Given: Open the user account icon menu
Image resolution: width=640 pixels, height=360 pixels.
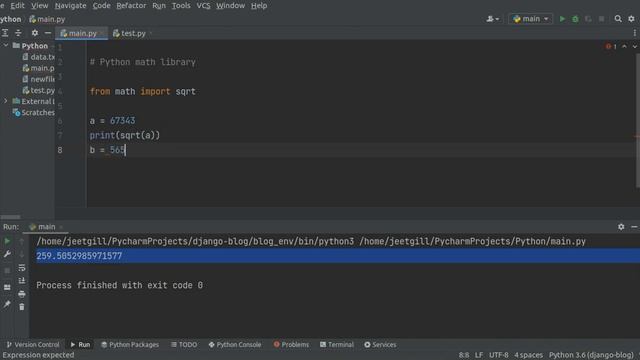Looking at the screenshot, I should click(x=492, y=19).
